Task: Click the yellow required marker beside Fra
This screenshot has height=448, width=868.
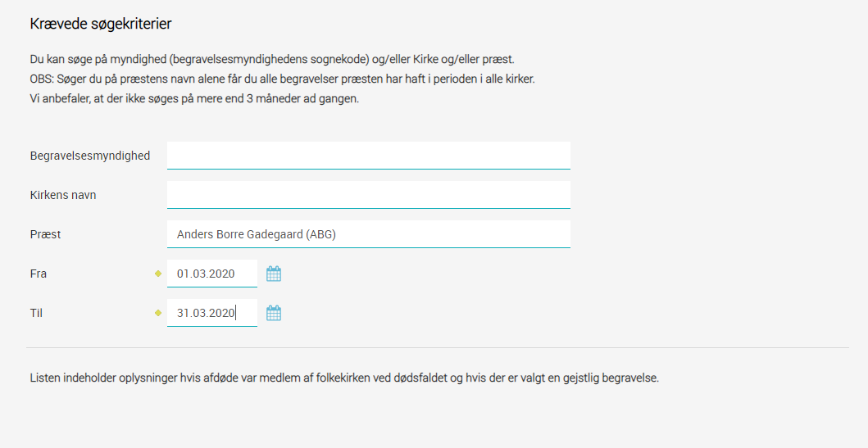Action: tap(157, 274)
